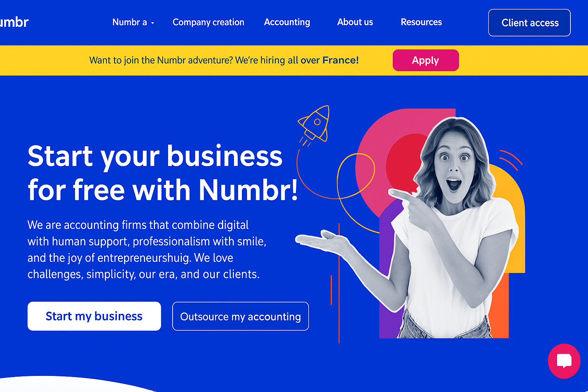The image size is (588, 392).
Task: Click the Start my business button
Action: click(x=94, y=316)
